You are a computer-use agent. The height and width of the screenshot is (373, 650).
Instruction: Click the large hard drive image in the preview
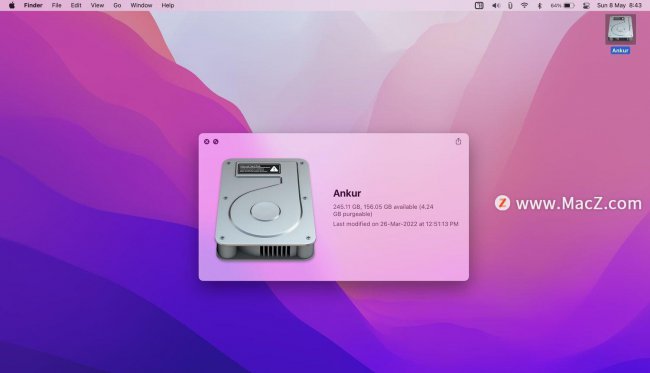[266, 209]
